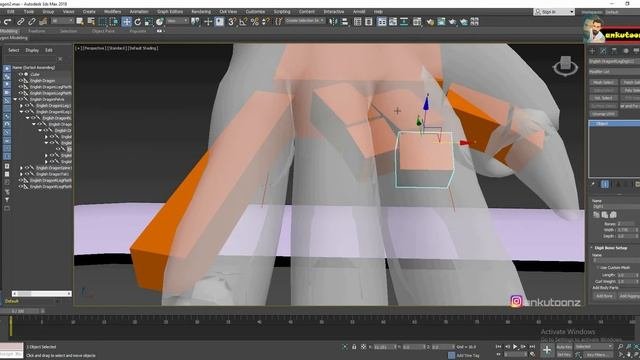This screenshot has width=640, height=360.
Task: Click the time slider handle
Action: (18, 311)
